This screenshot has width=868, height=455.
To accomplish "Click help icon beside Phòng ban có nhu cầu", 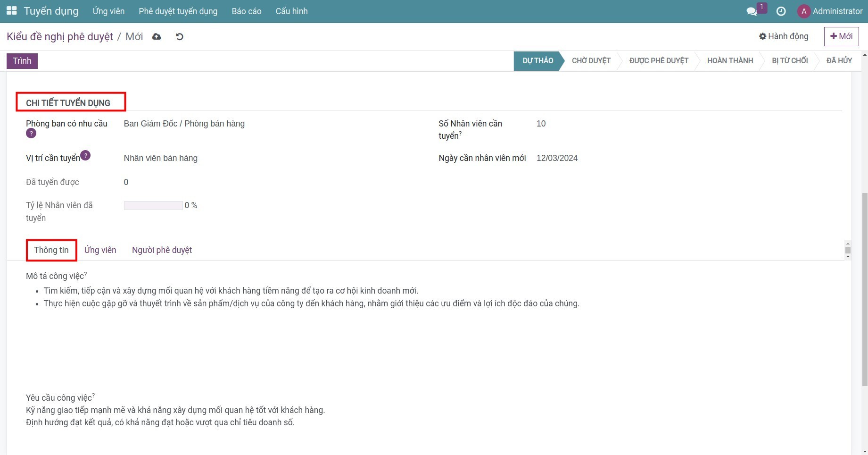I will coord(31,134).
